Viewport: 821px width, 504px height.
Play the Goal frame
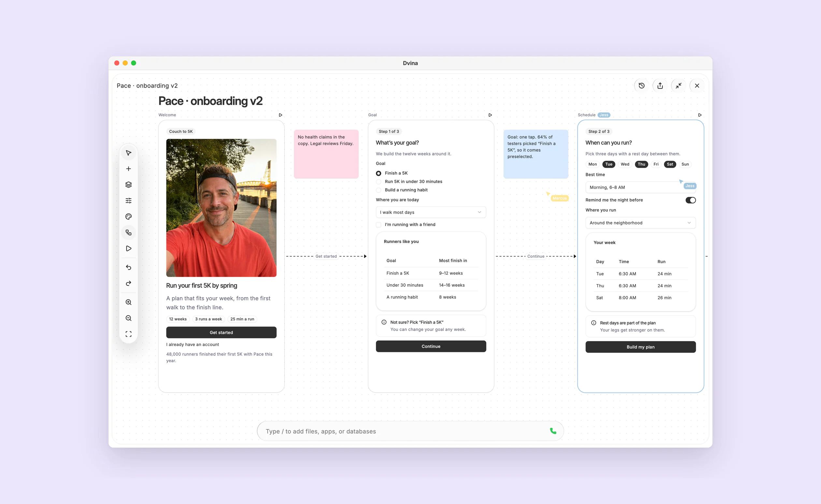pyautogui.click(x=490, y=115)
